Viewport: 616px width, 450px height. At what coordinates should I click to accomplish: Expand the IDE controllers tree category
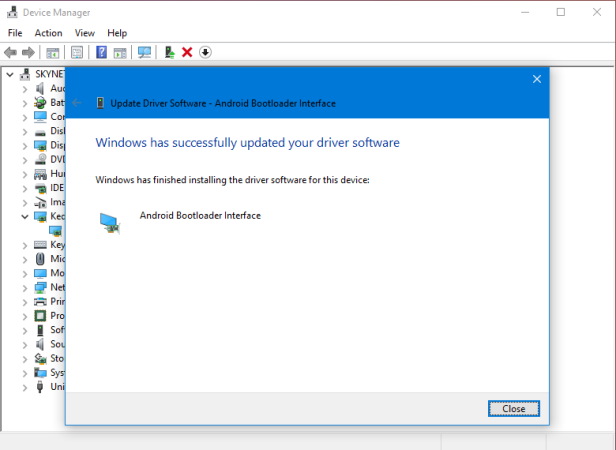[25, 188]
